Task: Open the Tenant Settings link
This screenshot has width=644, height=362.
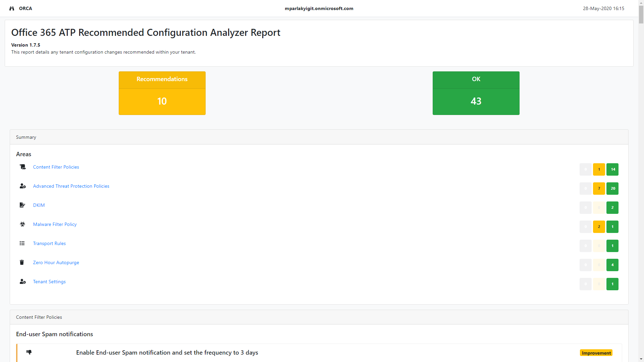Action: [49, 282]
